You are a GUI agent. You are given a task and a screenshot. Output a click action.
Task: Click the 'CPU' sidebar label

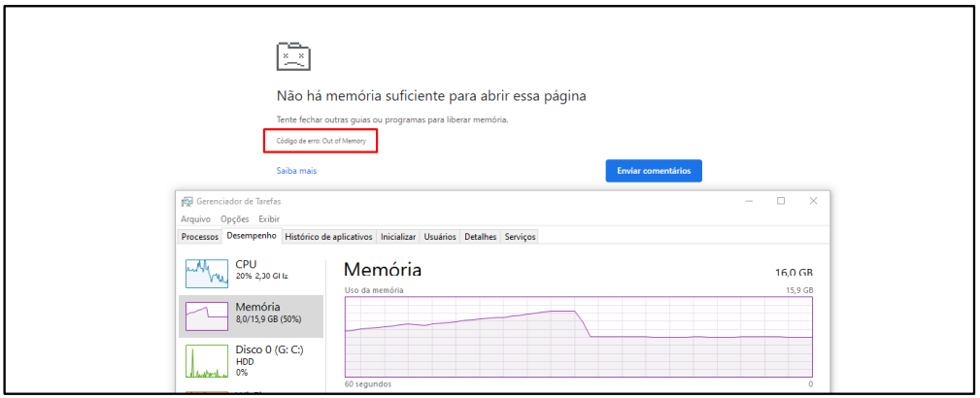[246, 264]
